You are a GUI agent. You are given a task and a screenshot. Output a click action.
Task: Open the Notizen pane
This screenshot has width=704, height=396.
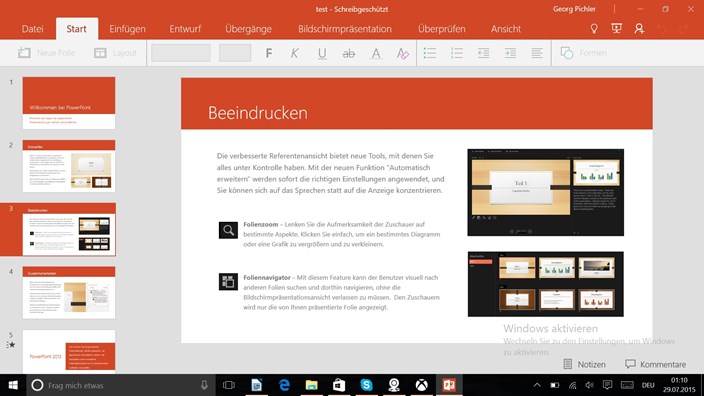click(x=585, y=364)
